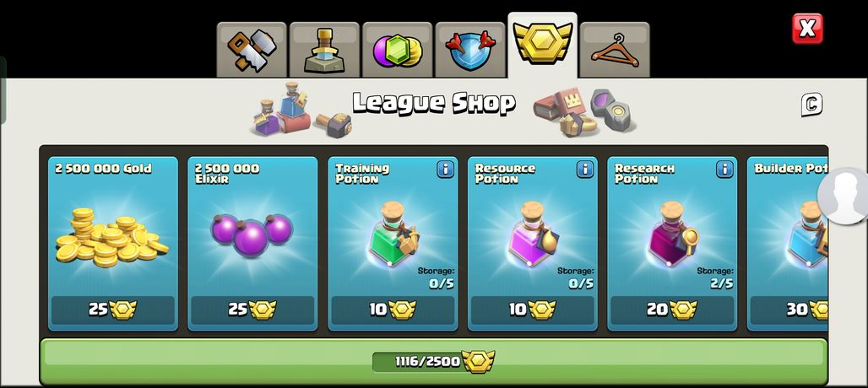Image resolution: width=868 pixels, height=388 pixels.
Task: Buy Resource Potion for 10 medals
Action: [532, 310]
